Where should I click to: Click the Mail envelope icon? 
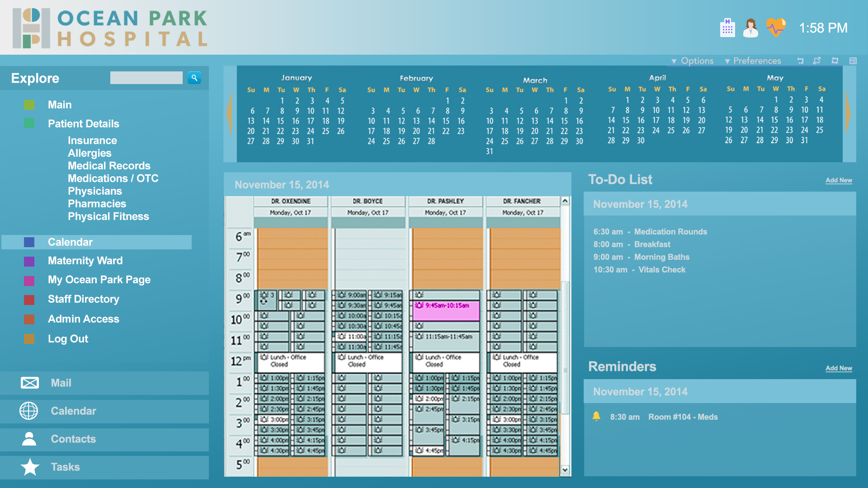pos(30,383)
